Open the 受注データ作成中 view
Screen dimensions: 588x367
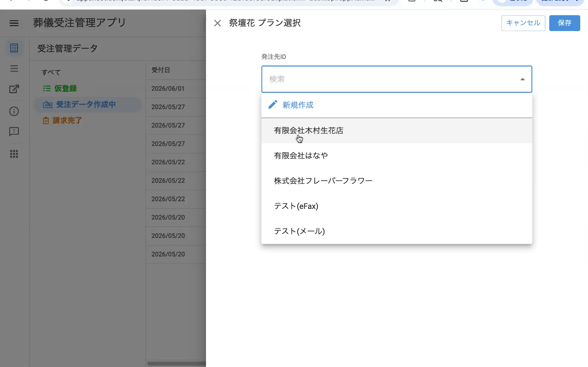click(88, 105)
